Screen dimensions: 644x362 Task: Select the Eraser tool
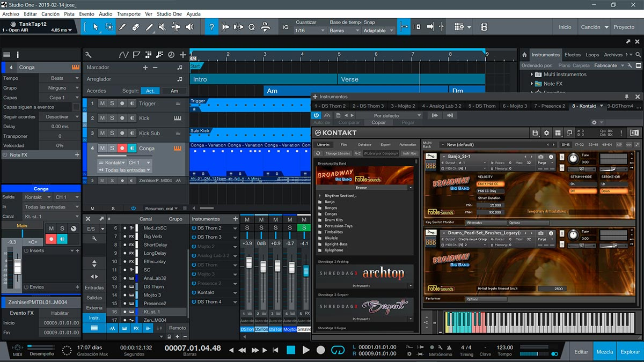(136, 27)
